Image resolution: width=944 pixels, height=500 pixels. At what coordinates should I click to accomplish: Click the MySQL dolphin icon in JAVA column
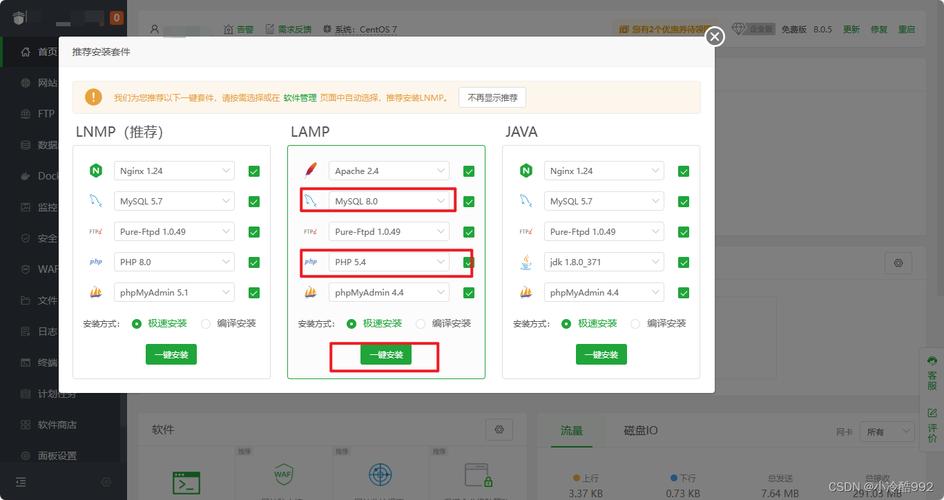coord(526,201)
